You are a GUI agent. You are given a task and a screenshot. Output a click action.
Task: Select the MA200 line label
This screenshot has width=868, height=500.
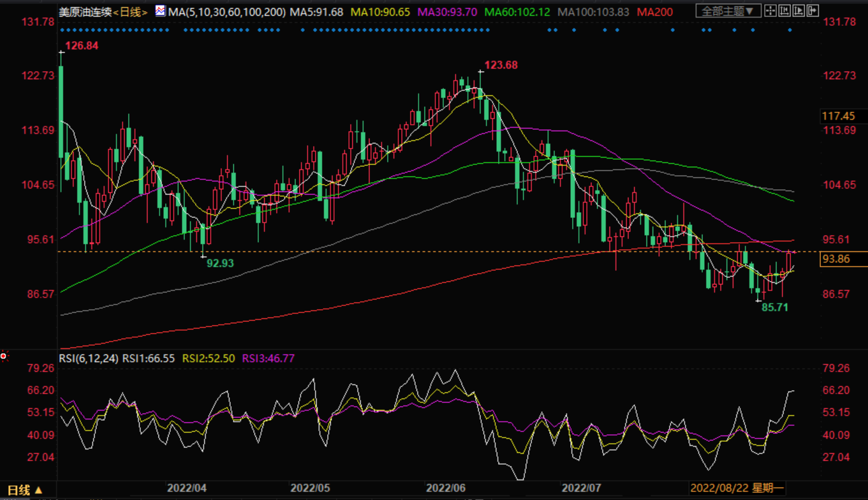(655, 12)
